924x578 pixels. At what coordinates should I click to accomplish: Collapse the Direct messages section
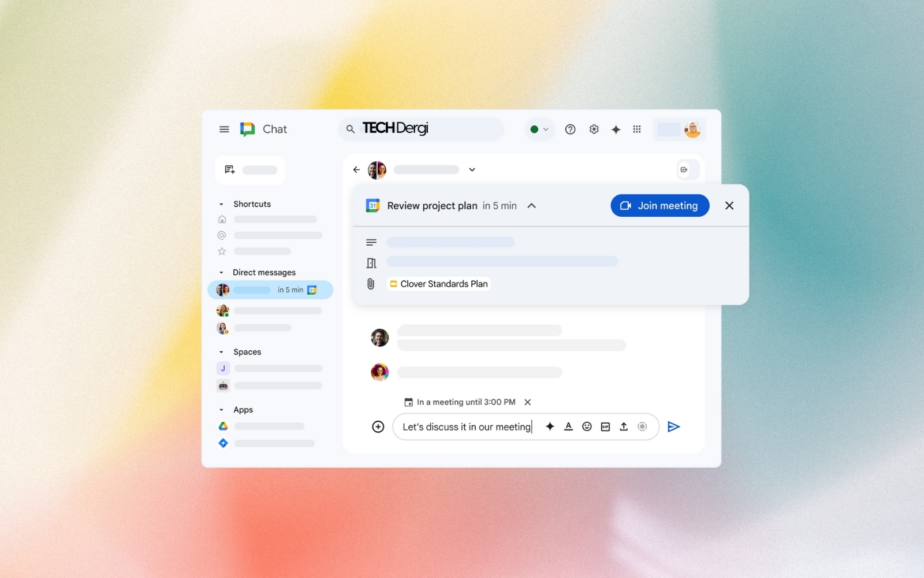tap(221, 272)
